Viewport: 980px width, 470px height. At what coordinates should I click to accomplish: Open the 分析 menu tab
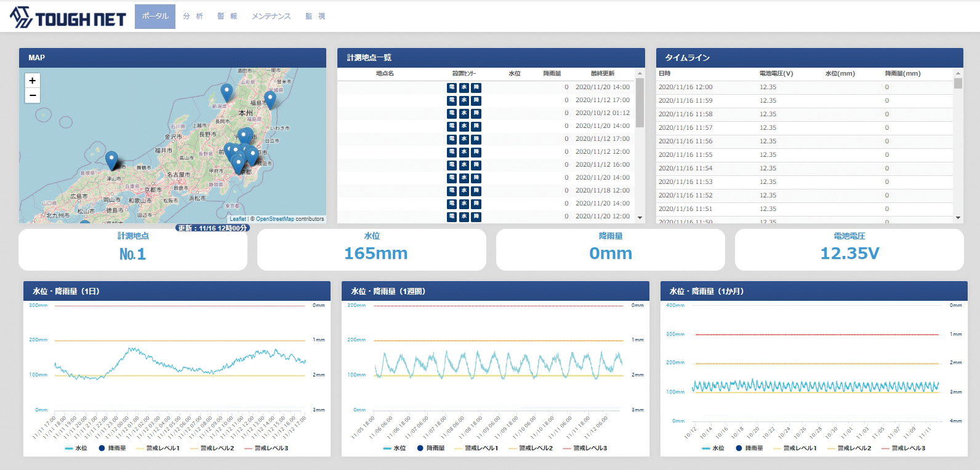(x=193, y=17)
